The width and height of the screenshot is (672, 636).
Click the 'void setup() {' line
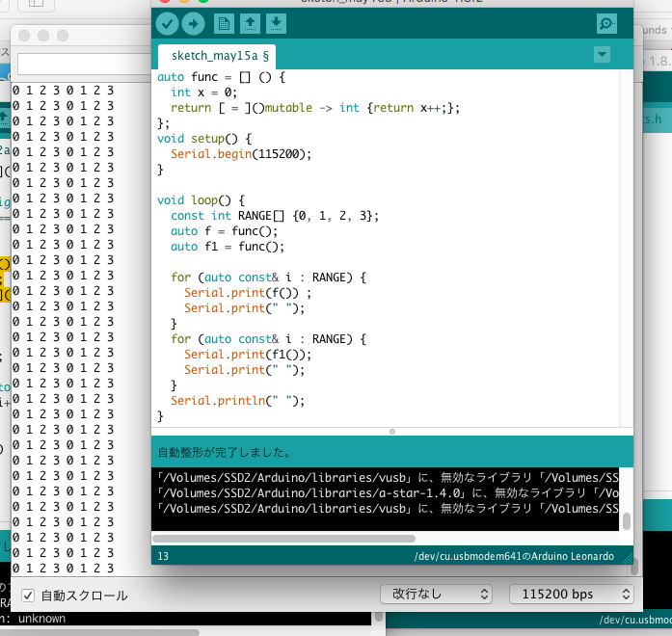click(x=204, y=139)
